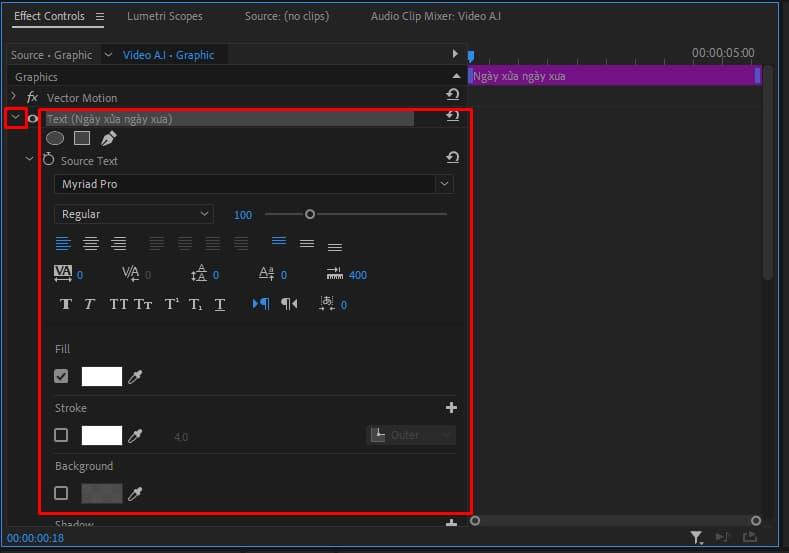Reset the Text layer parameters
This screenshot has width=789, height=553.
[452, 116]
